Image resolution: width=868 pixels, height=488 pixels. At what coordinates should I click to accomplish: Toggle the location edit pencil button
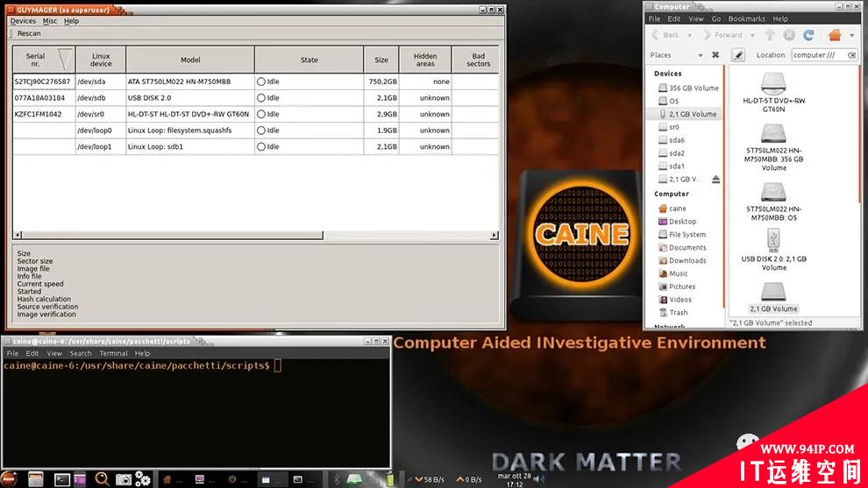[738, 55]
